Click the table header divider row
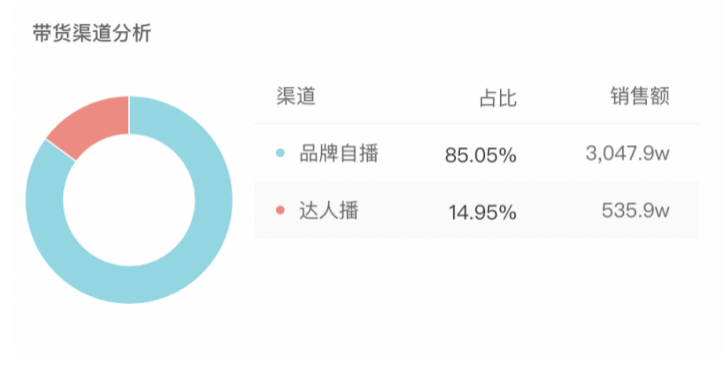 [476, 124]
